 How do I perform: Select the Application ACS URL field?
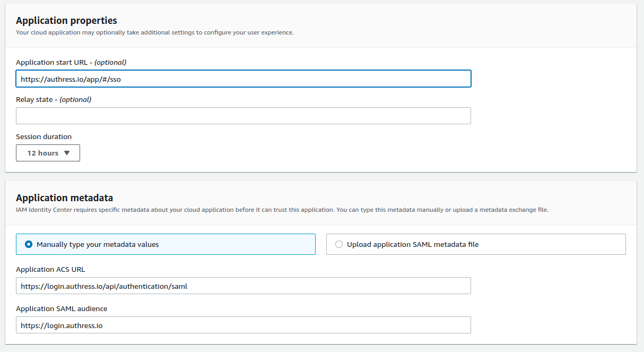(x=243, y=286)
